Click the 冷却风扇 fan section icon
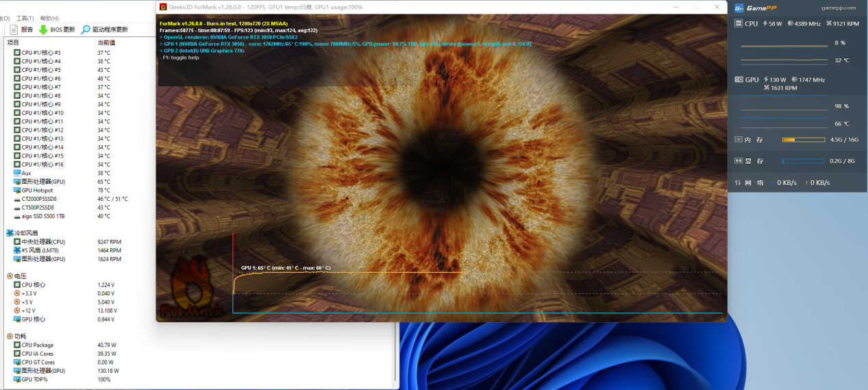The height and width of the screenshot is (390, 868). click(x=10, y=233)
